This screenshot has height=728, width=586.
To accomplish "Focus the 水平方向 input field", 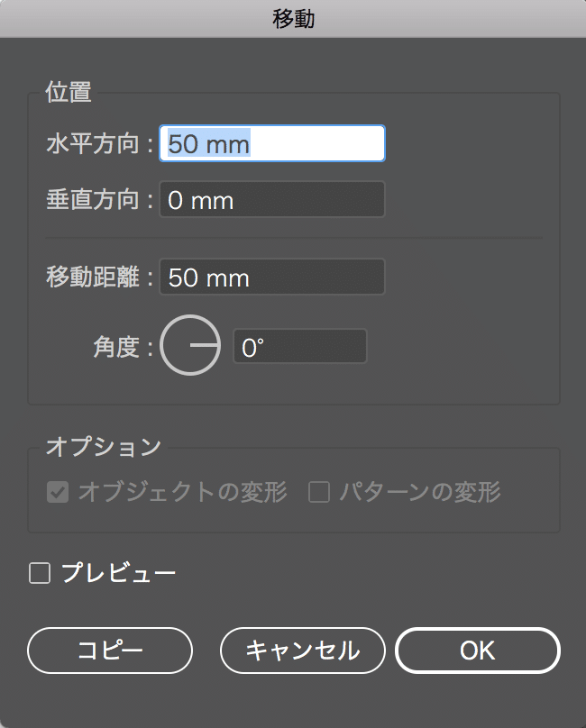I will pyautogui.click(x=272, y=143).
